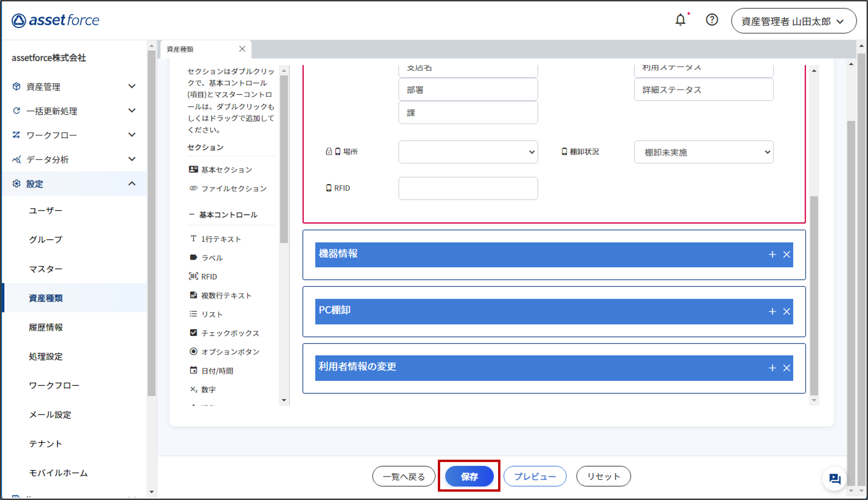Open the 処理設定 page

coord(46,356)
